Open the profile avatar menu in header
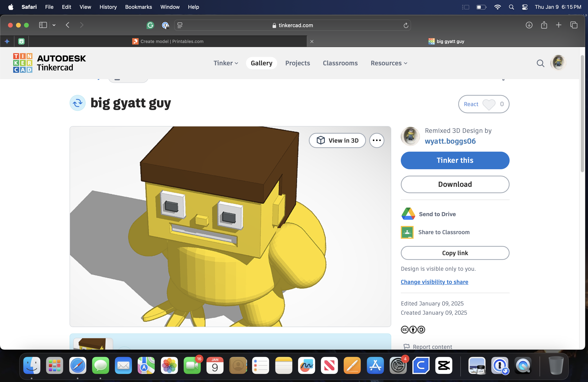The image size is (588, 382). pos(558,63)
